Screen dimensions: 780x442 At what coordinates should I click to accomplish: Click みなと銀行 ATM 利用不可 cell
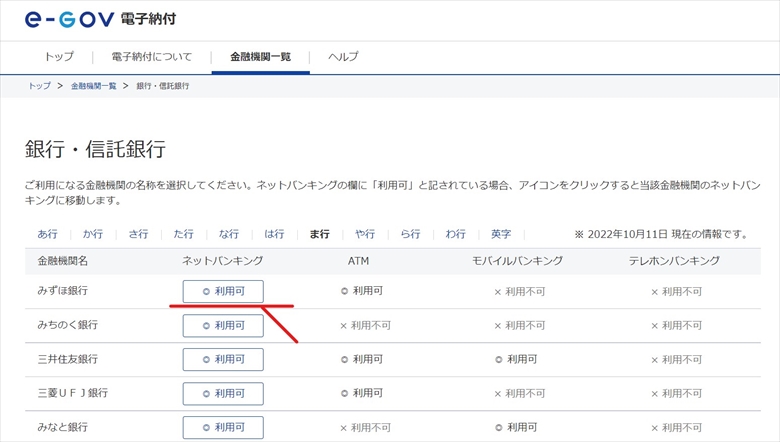(365, 428)
